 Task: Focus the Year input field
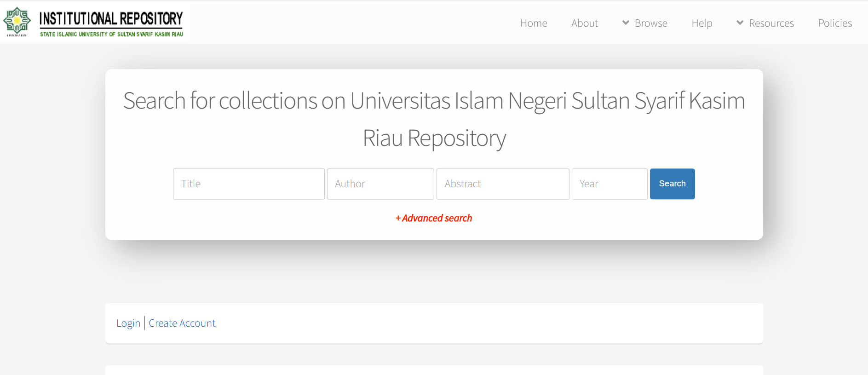pyautogui.click(x=609, y=184)
